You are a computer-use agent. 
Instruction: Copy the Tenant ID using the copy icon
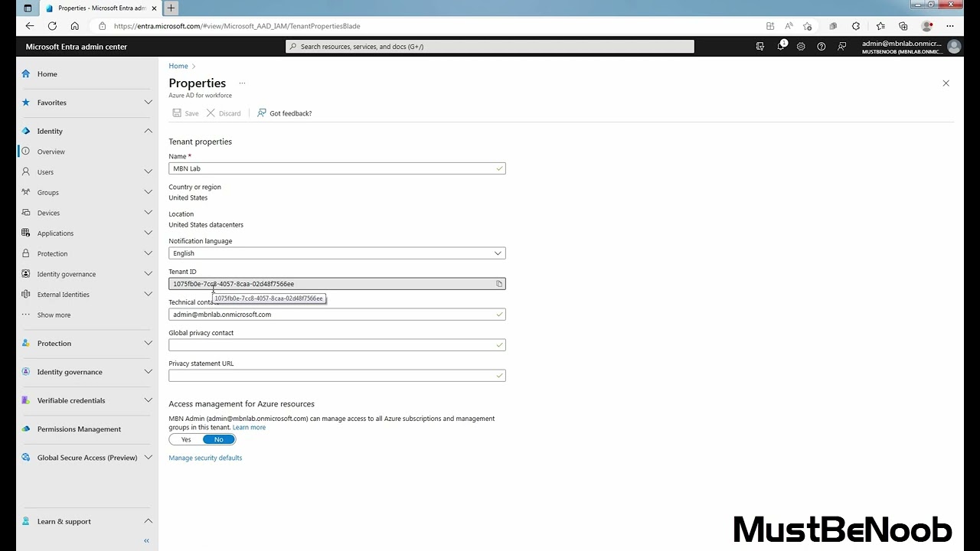click(x=499, y=283)
